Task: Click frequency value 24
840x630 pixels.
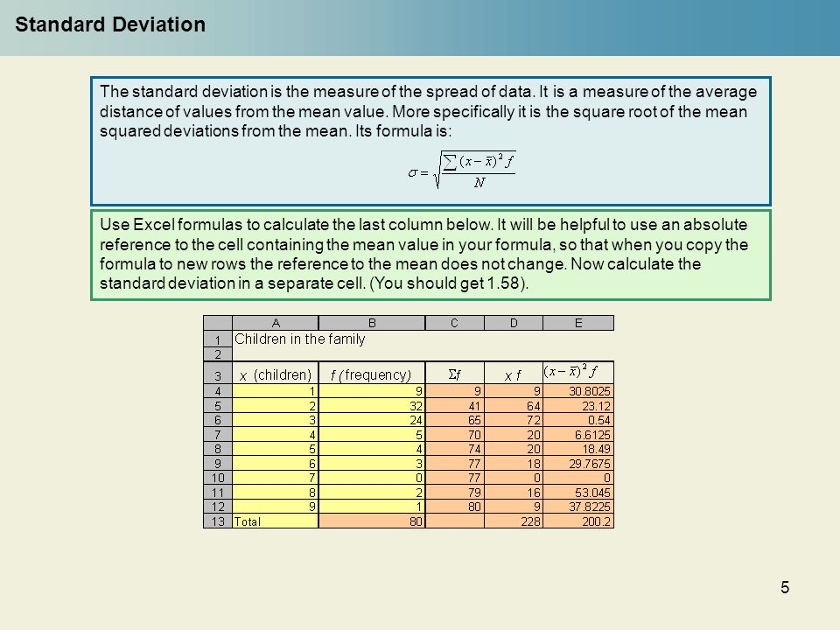Action: 372,420
